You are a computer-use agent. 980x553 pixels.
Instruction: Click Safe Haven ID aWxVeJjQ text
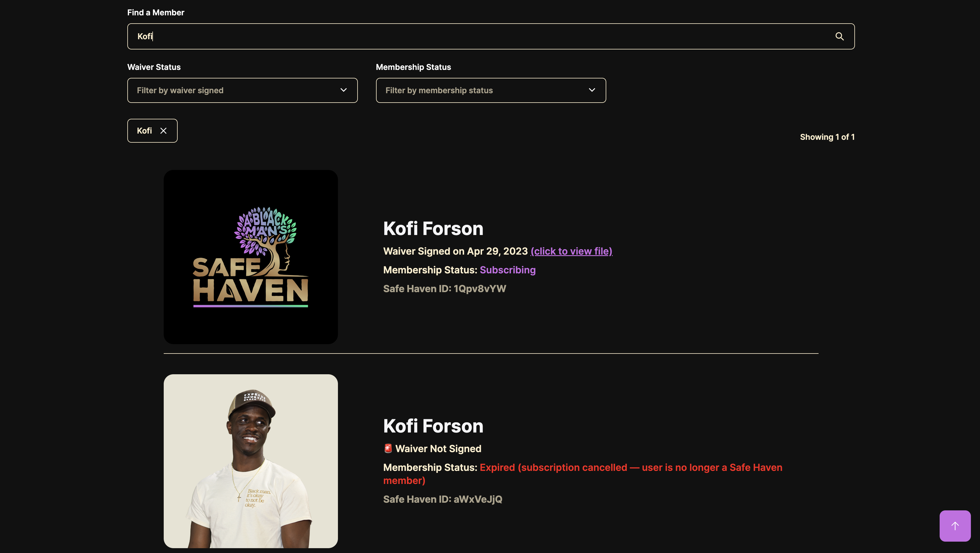[443, 499]
